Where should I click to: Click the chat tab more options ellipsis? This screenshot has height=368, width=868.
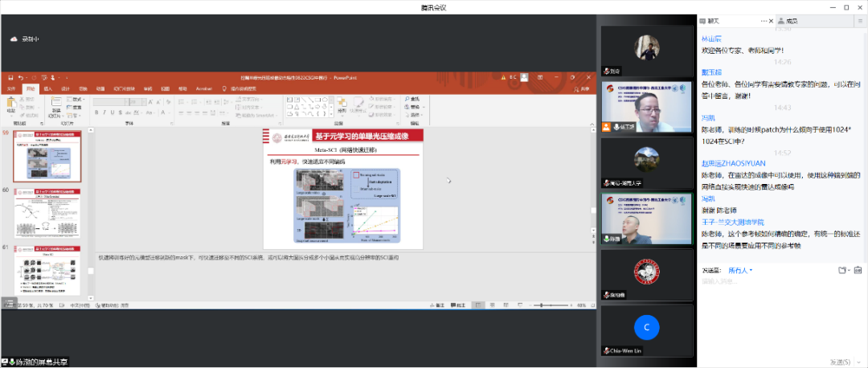click(x=764, y=20)
